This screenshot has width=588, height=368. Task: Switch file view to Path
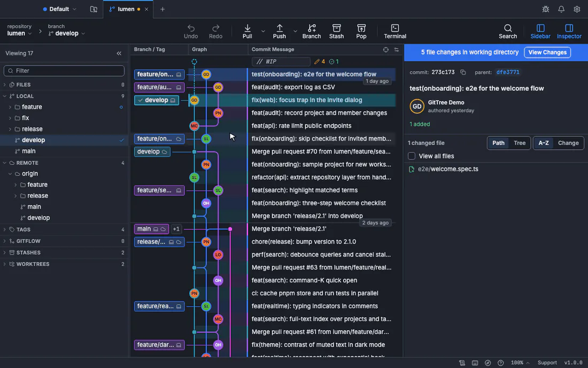click(498, 143)
